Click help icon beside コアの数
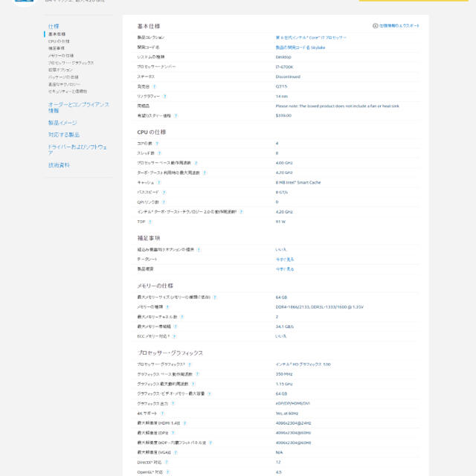 (157, 144)
